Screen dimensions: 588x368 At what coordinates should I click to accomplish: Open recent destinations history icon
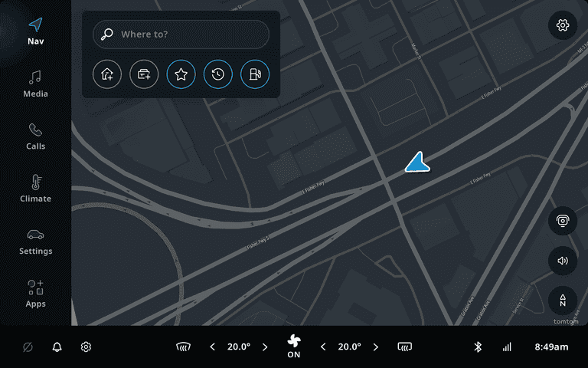[218, 74]
